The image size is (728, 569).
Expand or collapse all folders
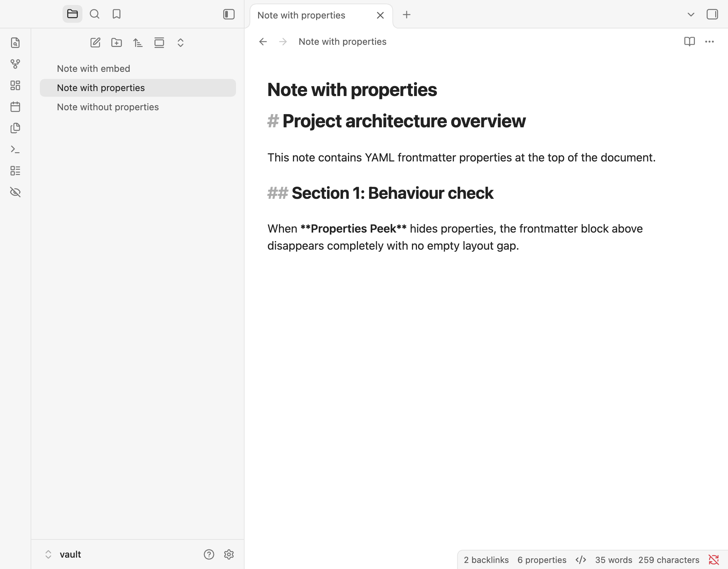181,43
